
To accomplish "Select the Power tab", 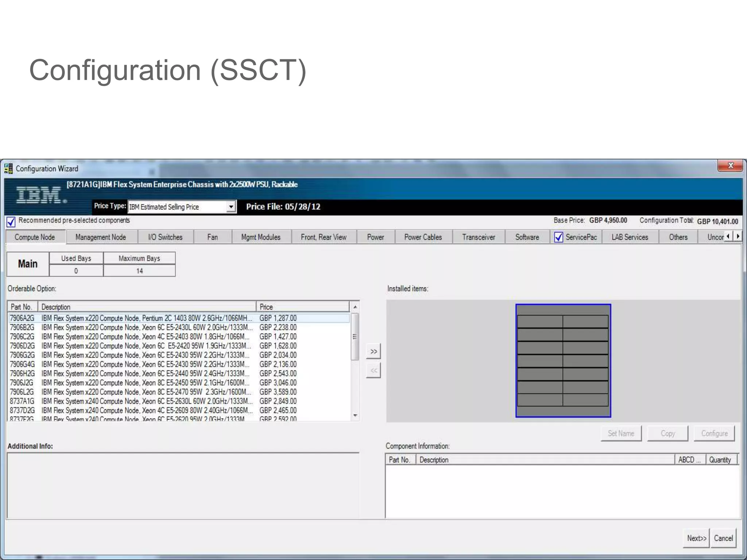I will pos(375,237).
